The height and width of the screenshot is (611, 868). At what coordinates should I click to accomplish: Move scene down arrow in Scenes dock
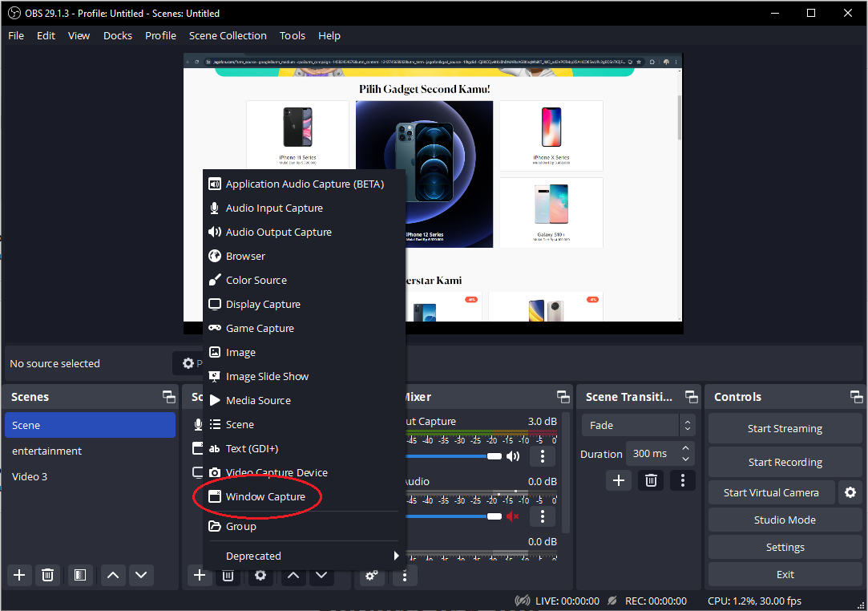coord(141,575)
